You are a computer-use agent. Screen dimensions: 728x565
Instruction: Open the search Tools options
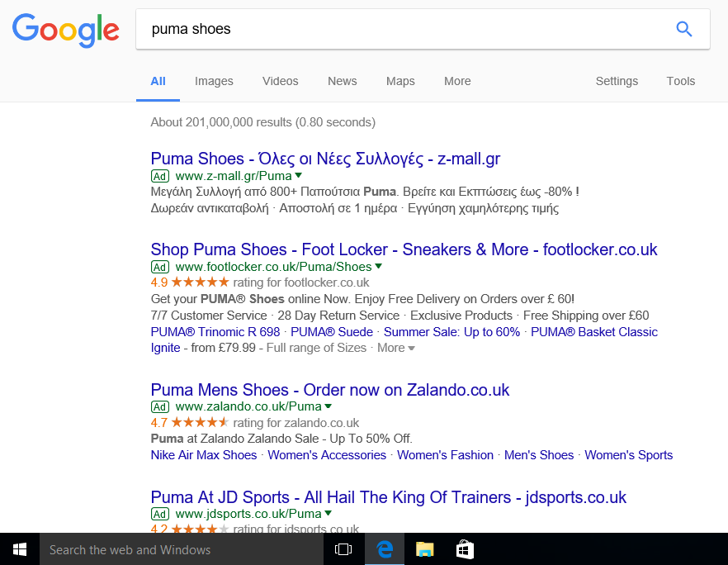[681, 81]
